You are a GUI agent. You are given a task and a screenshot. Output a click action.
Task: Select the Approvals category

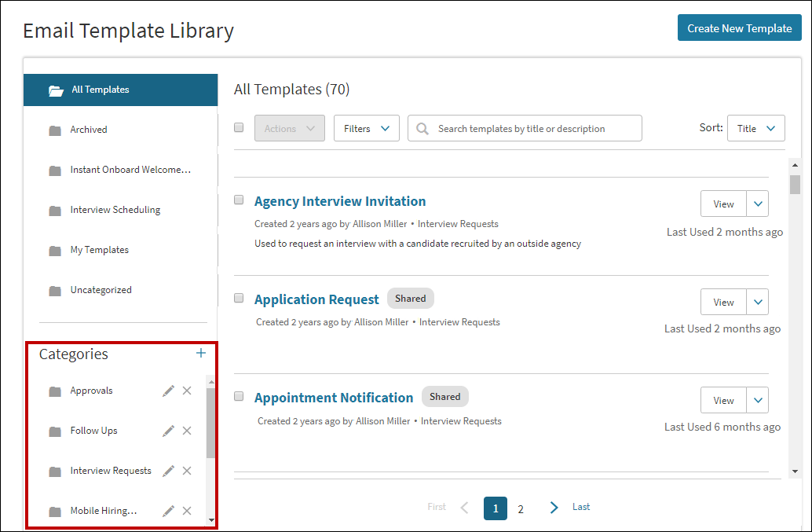click(91, 391)
